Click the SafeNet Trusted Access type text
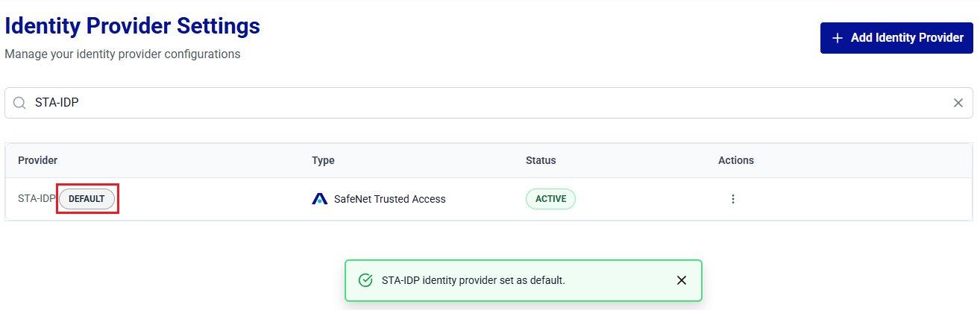Screen dimensions: 980x313 pyautogui.click(x=390, y=199)
